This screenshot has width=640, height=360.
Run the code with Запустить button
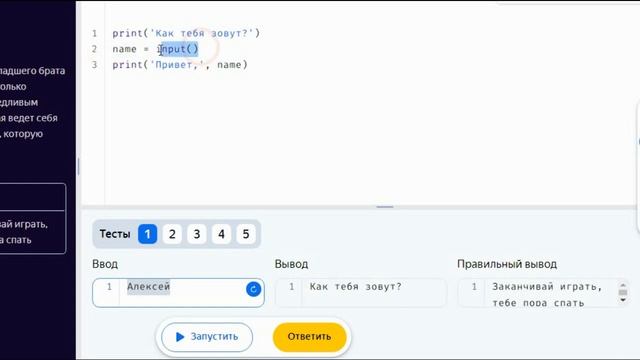tap(207, 337)
